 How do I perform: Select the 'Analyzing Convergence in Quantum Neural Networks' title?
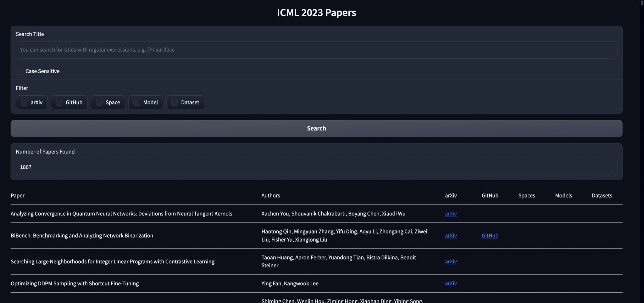coord(121,214)
